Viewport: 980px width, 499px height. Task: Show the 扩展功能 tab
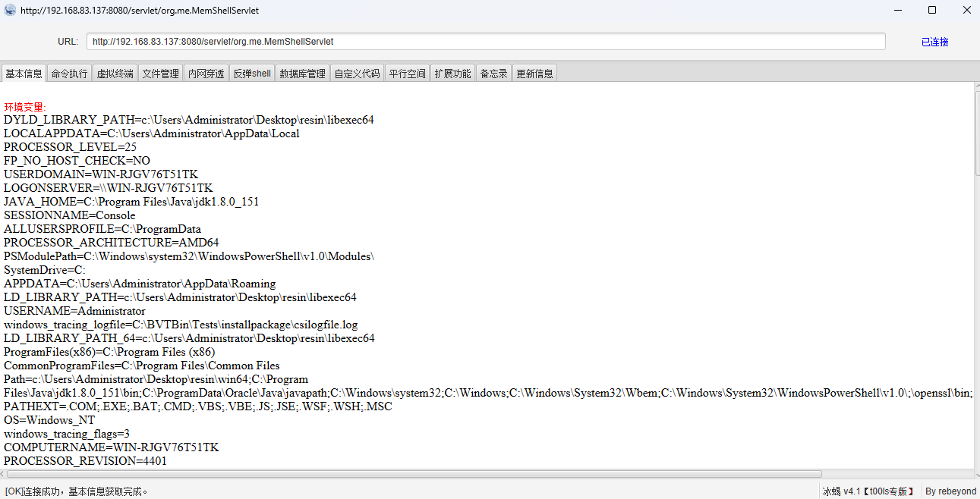[453, 74]
